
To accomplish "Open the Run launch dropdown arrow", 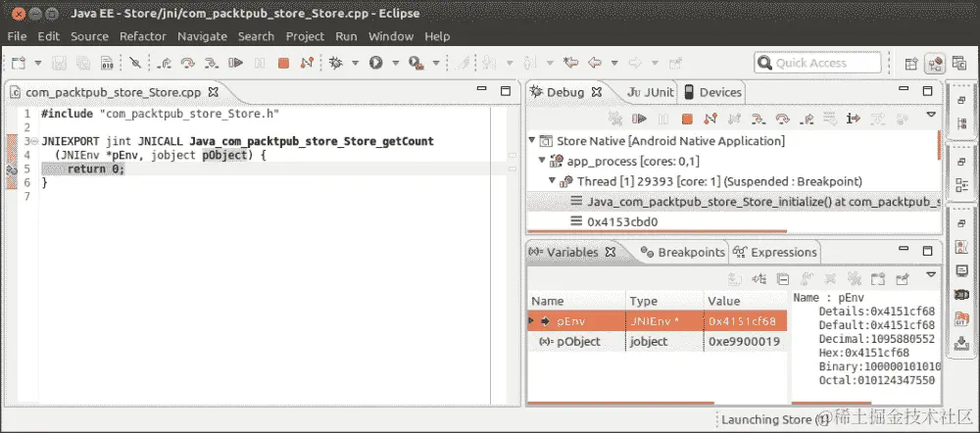I will (x=395, y=63).
